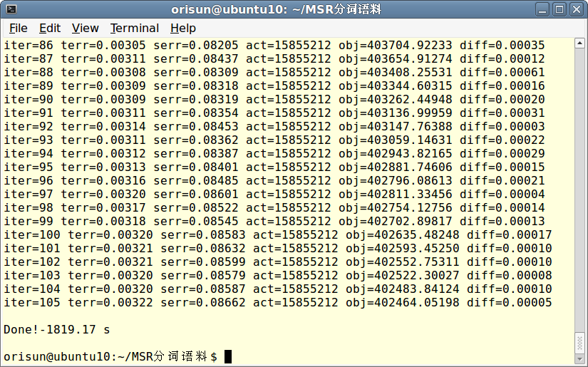The width and height of the screenshot is (588, 367).
Task: Close the terminal window
Action: click(577, 9)
